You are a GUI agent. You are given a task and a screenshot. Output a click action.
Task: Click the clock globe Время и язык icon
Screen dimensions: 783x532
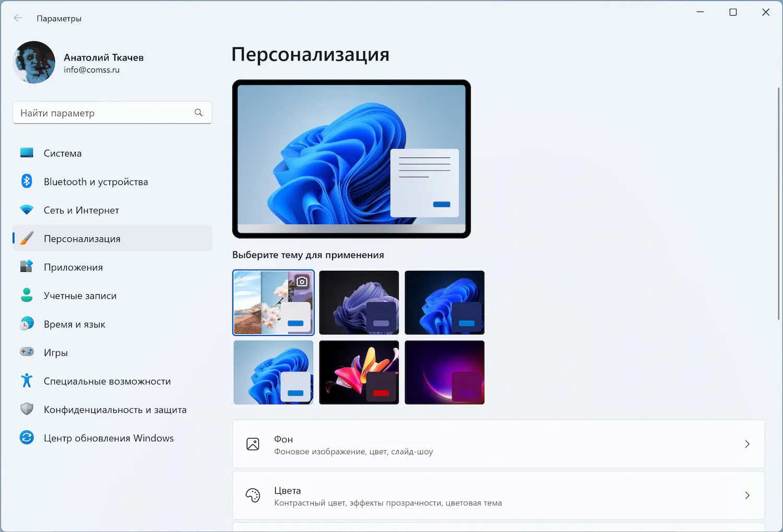pyautogui.click(x=27, y=324)
